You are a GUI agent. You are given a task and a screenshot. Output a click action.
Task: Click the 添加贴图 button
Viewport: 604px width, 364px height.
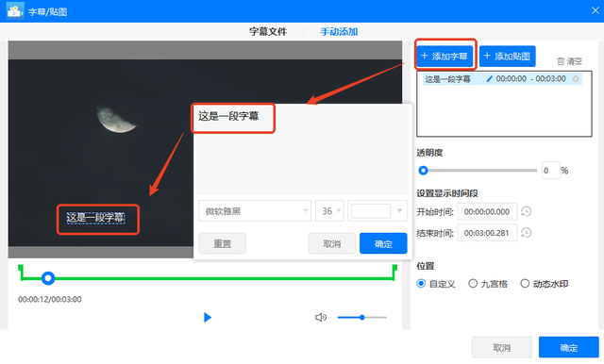tap(508, 57)
